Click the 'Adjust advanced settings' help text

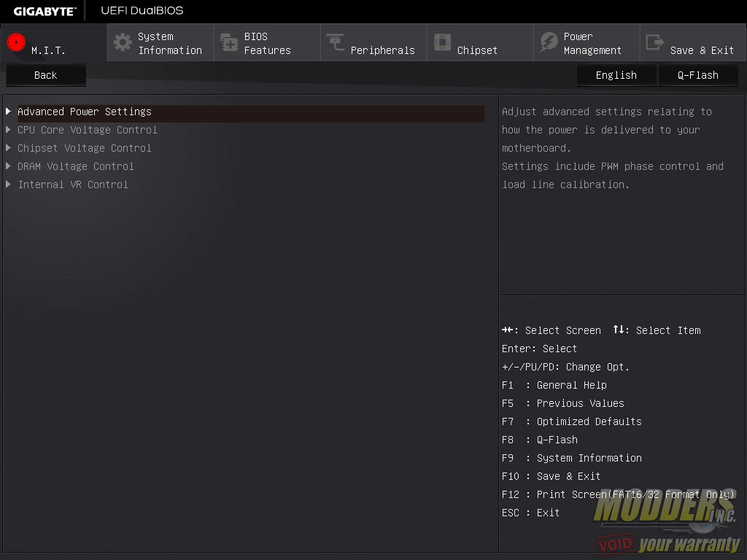(x=607, y=112)
